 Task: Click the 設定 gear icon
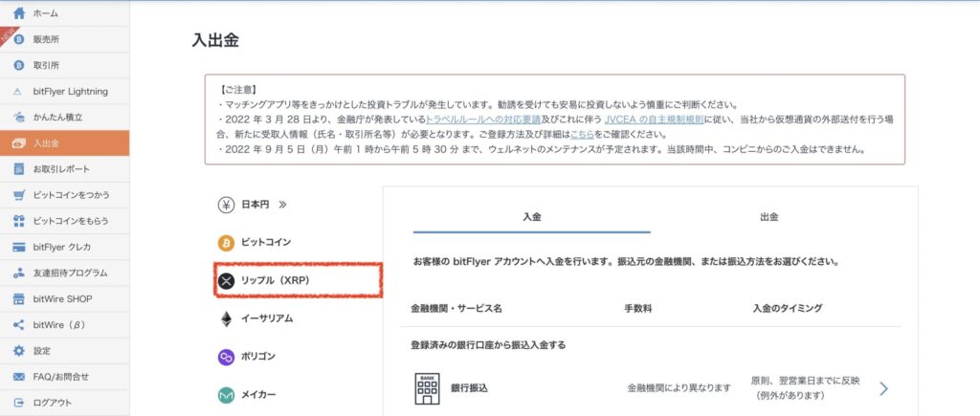(19, 351)
